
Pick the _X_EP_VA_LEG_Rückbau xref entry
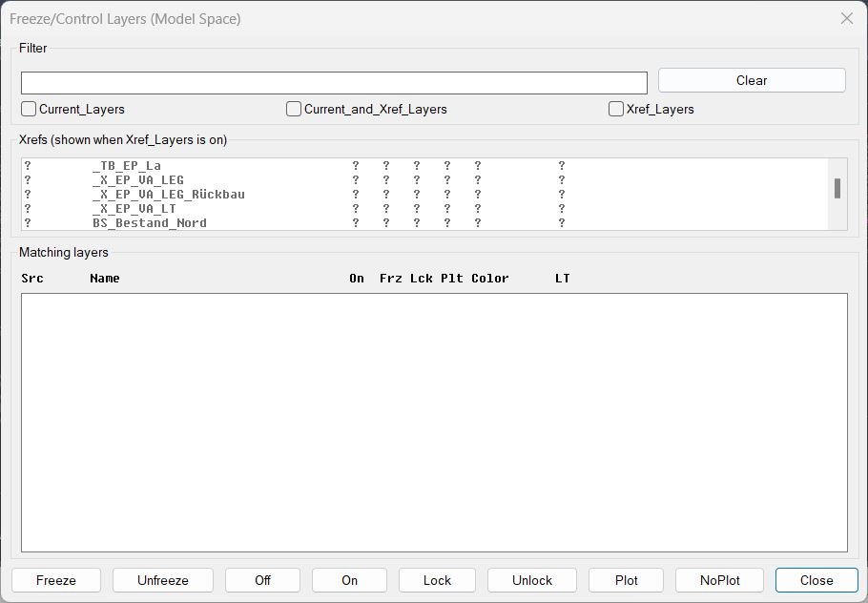click(x=168, y=195)
